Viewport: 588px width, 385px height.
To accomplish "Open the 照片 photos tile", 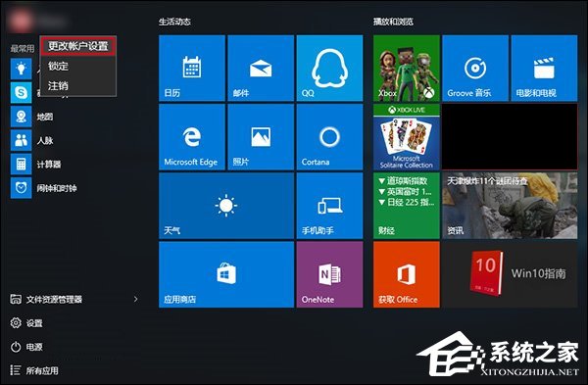I will [x=261, y=137].
